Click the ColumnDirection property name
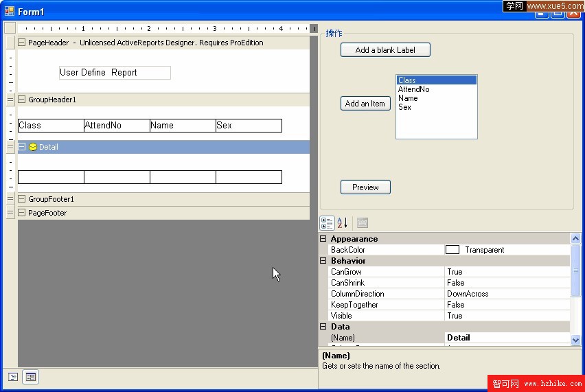The image size is (585, 392). (x=358, y=294)
